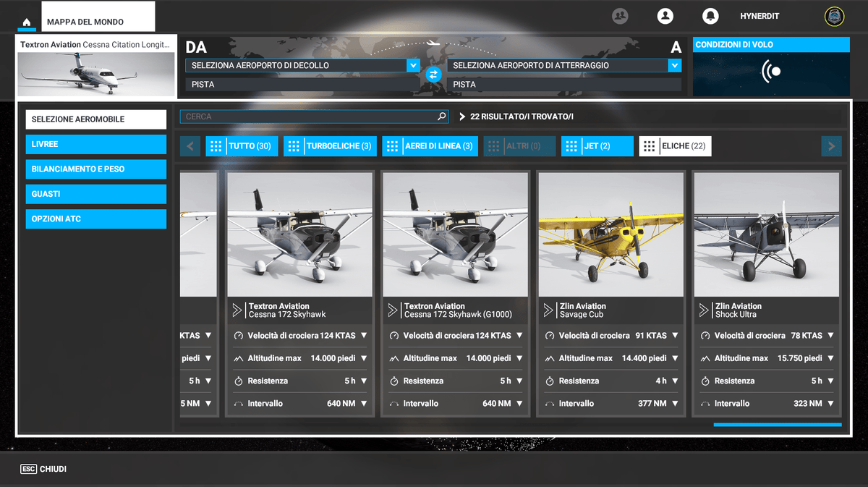Open Opzioni ATC menu item

pos(96,219)
